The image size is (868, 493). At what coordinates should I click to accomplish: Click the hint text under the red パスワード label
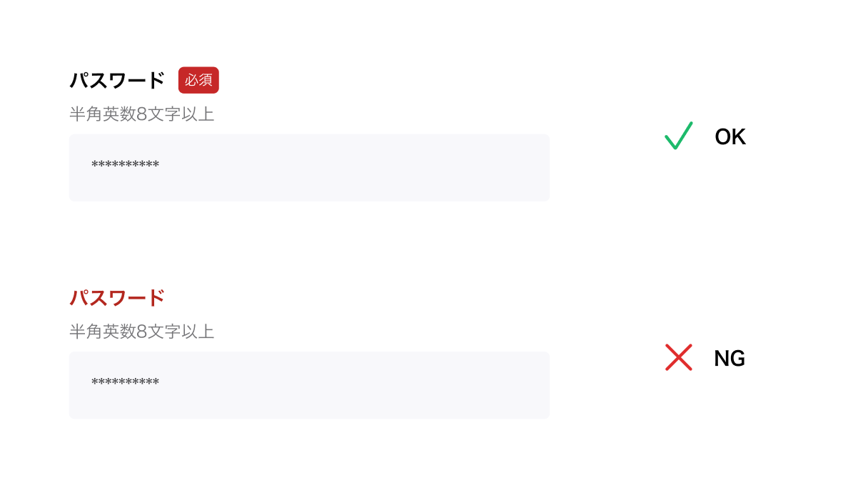[141, 332]
